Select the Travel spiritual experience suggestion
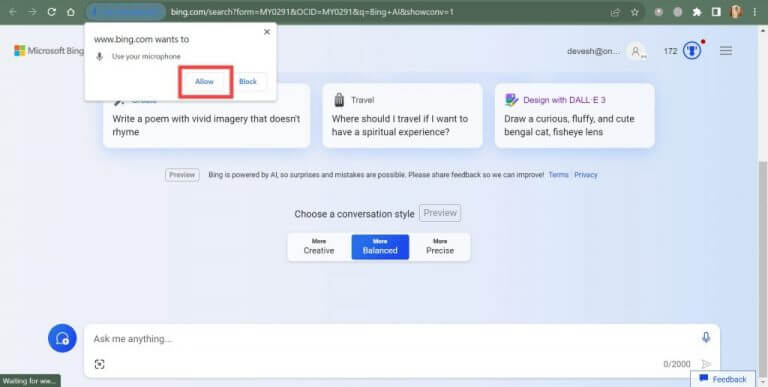The height and width of the screenshot is (387, 768). 403,116
